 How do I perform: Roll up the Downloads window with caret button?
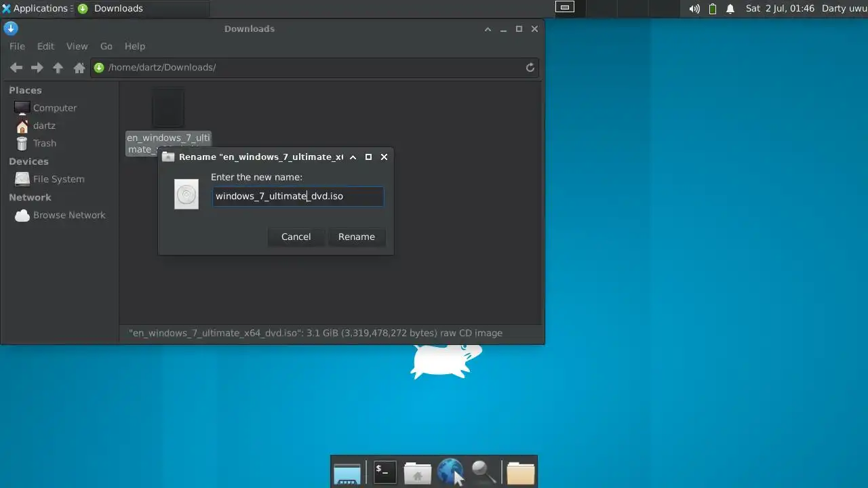pos(488,29)
